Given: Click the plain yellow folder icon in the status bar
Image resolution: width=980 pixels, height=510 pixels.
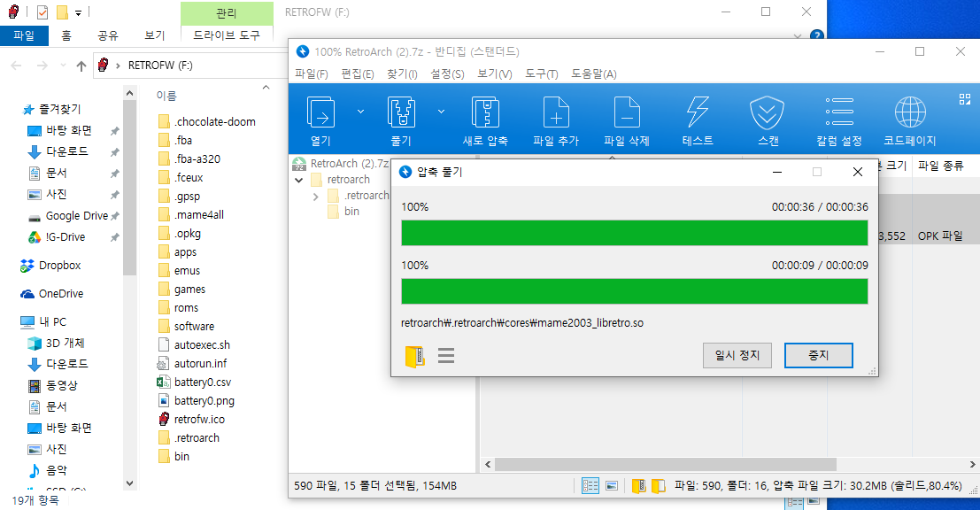Looking at the screenshot, I should click(658, 486).
